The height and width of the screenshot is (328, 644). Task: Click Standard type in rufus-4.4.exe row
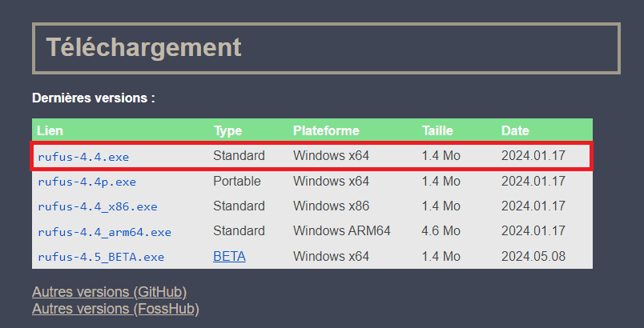(x=239, y=155)
